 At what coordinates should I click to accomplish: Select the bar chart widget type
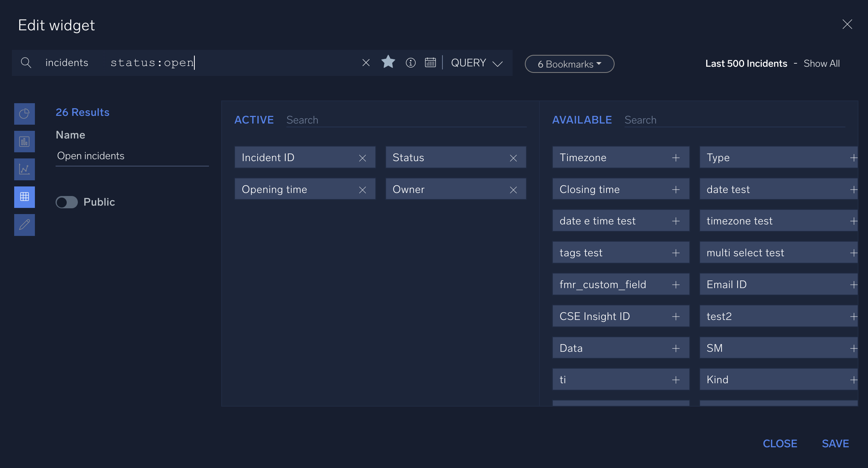24,141
